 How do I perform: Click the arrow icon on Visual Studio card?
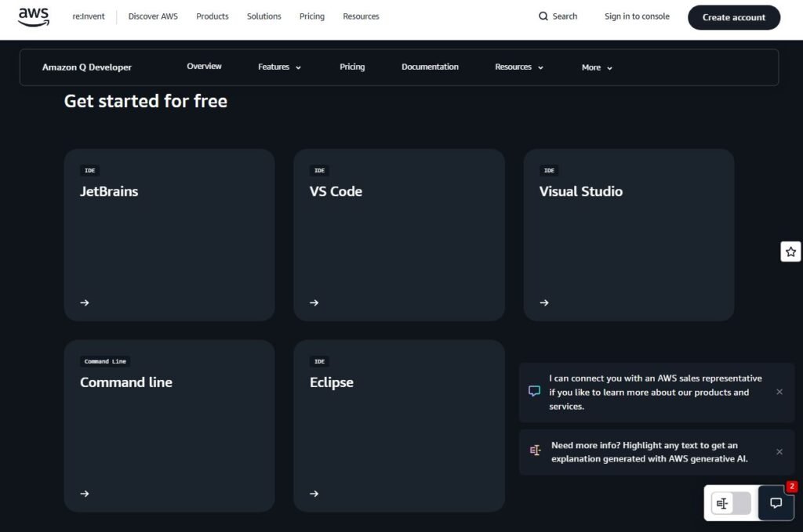tap(544, 302)
